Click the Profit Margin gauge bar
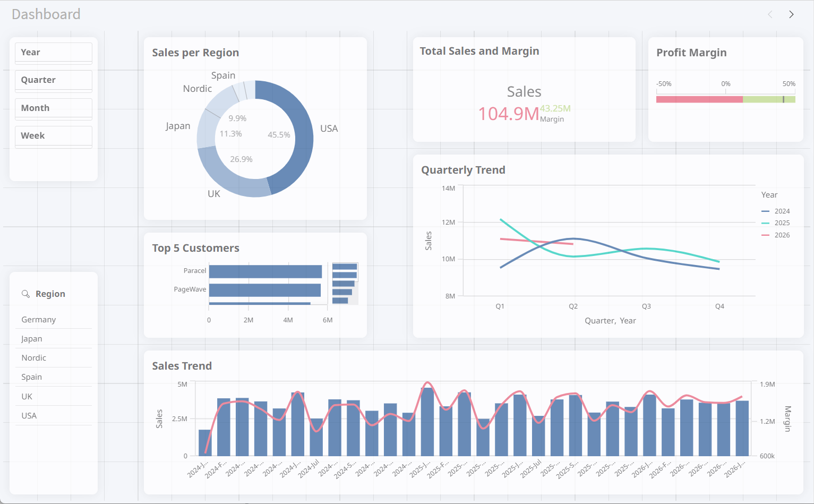The width and height of the screenshot is (814, 504). [725, 99]
